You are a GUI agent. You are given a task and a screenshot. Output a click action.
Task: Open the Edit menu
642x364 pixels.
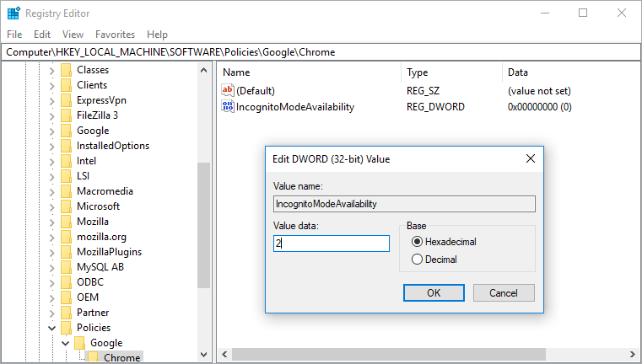point(42,35)
